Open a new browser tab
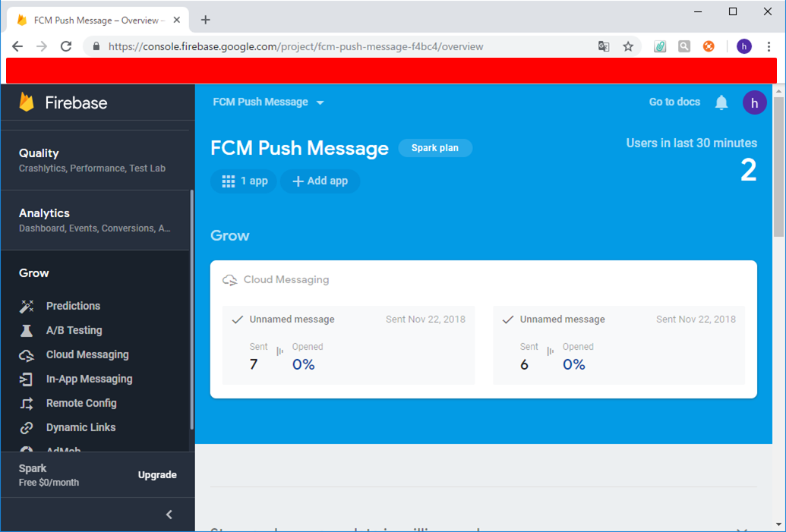 (x=206, y=20)
